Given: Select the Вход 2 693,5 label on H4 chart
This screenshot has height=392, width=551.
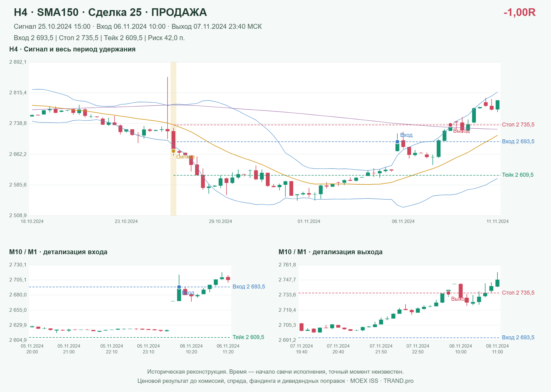Looking at the screenshot, I should pos(518,141).
